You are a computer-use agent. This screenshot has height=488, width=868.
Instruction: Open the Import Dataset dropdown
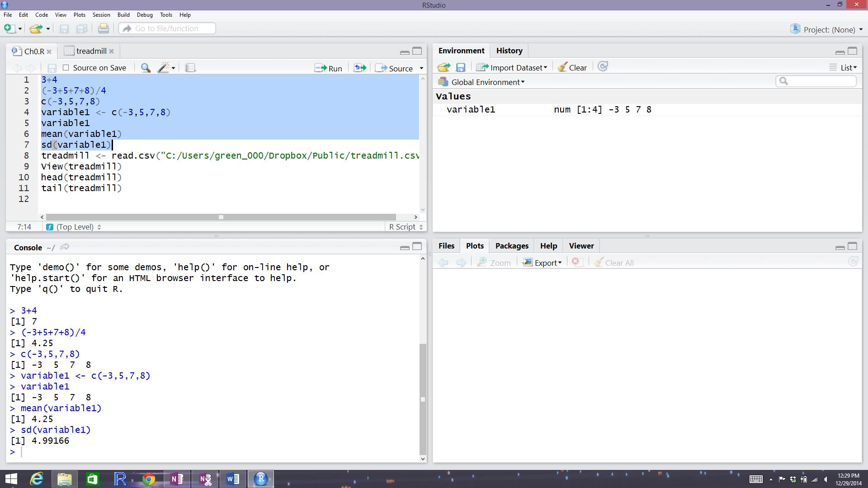pyautogui.click(x=514, y=67)
